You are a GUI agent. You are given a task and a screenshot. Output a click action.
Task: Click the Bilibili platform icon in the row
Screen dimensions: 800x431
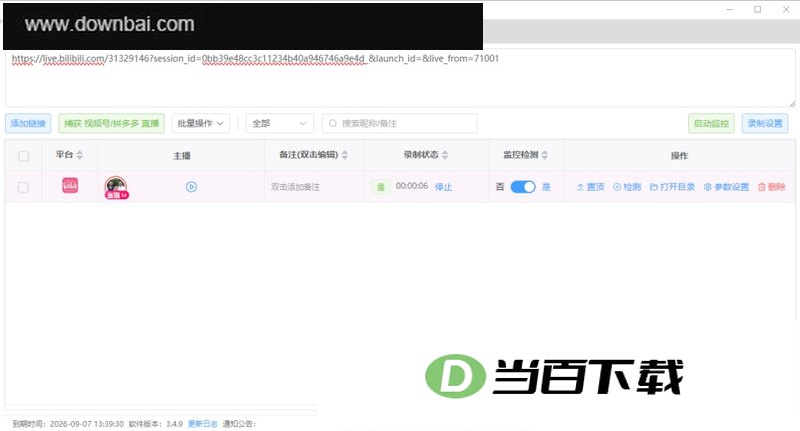click(x=70, y=185)
